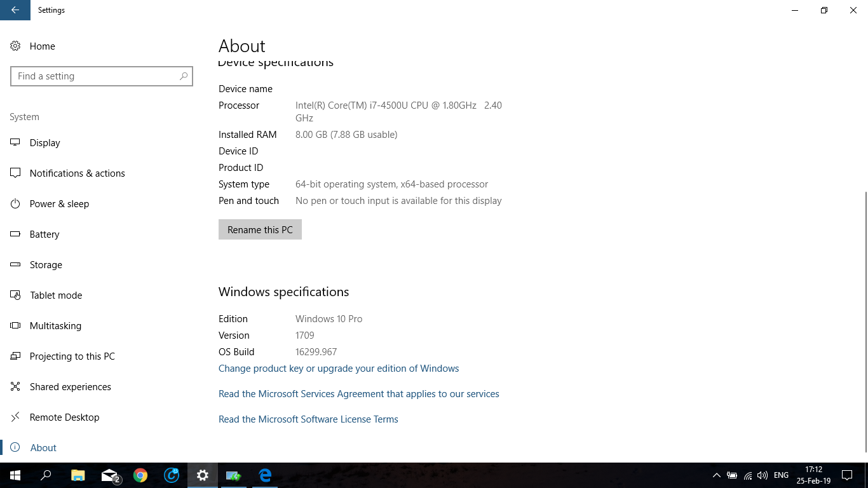Click the 8.00 GB installed RAM value
The height and width of the screenshot is (488, 868).
coord(346,135)
